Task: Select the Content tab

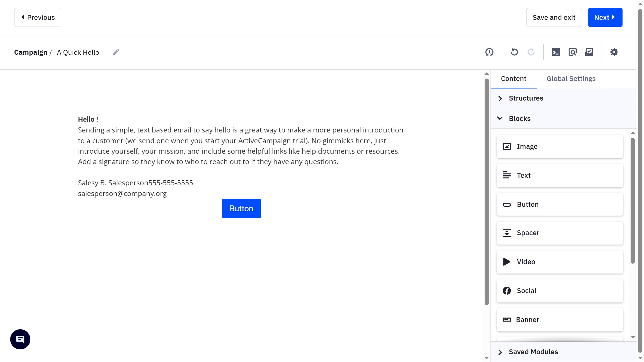Action: coord(513,79)
